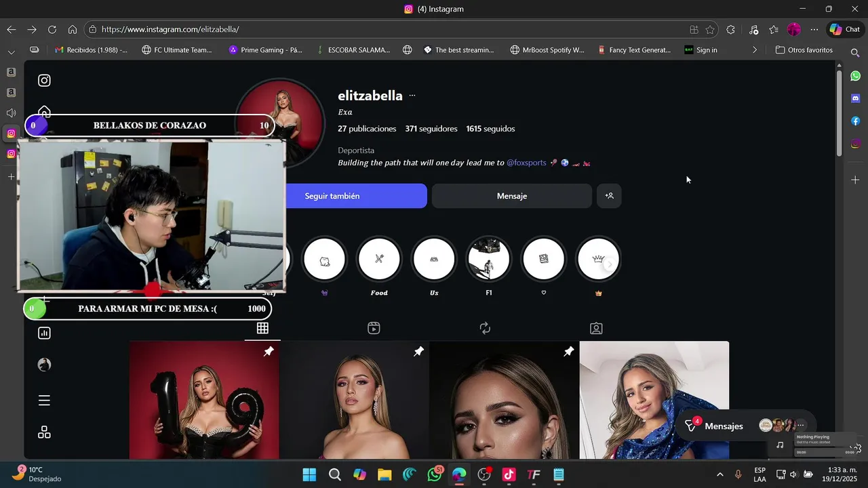
Task: Add a new app to right sidebar
Action: click(x=855, y=180)
